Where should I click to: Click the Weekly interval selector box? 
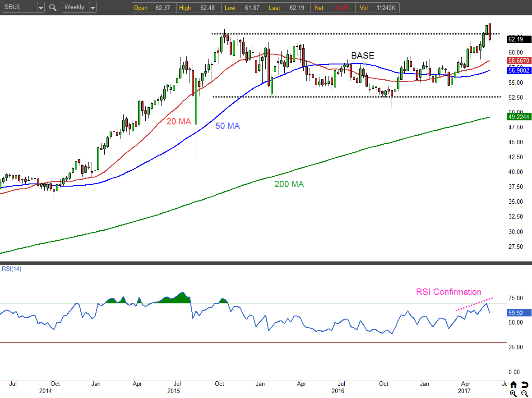(x=75, y=7)
